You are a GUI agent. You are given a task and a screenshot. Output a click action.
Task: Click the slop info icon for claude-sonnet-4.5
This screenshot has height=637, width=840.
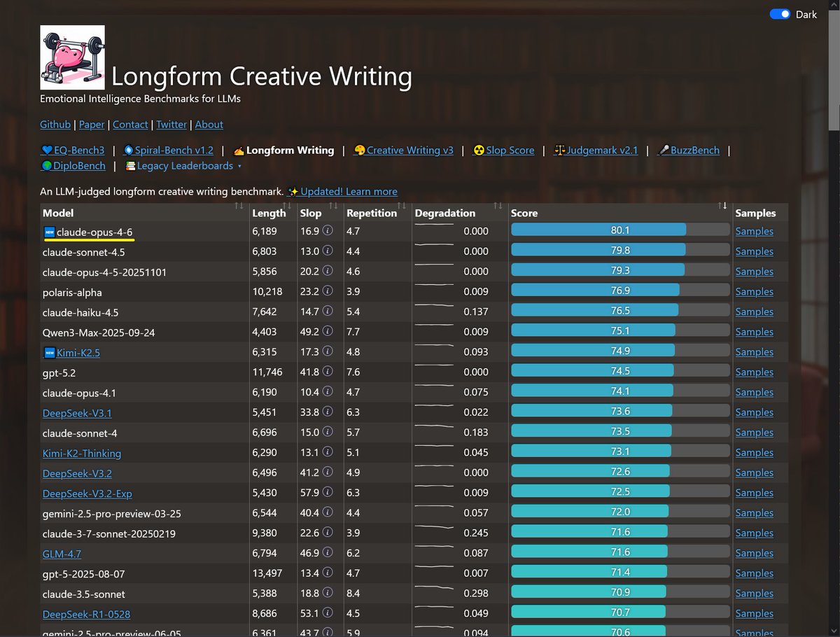[x=328, y=251]
